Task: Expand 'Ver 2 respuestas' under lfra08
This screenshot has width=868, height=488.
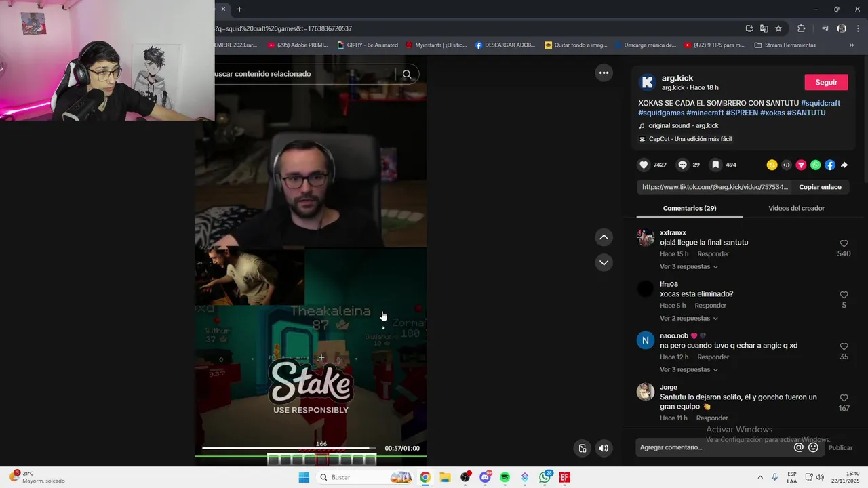Action: (689, 319)
